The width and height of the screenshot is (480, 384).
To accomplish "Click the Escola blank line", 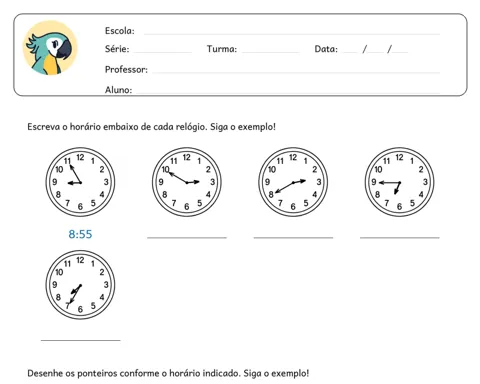I will click(292, 34).
